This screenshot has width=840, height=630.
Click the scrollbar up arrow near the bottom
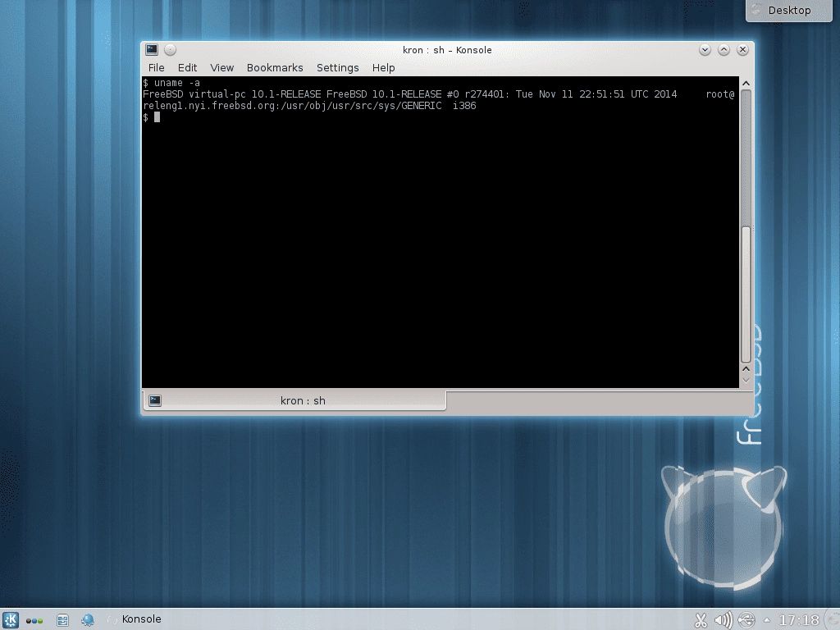(x=746, y=368)
